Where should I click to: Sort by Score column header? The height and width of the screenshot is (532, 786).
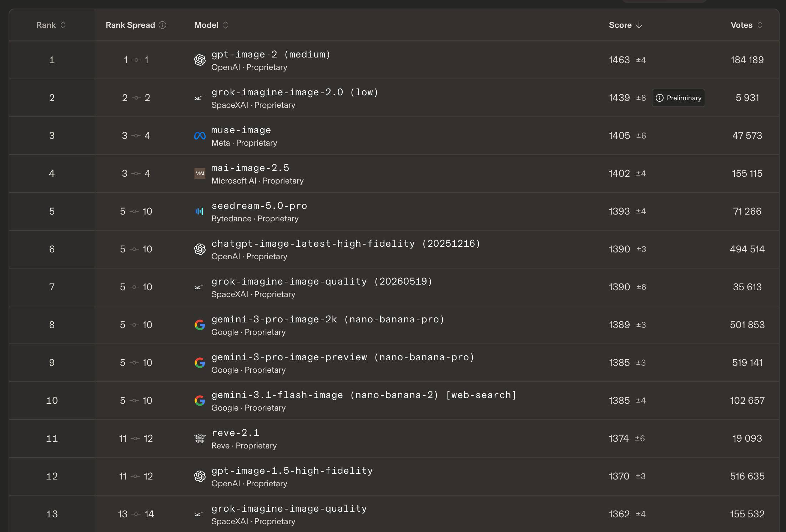coord(625,25)
